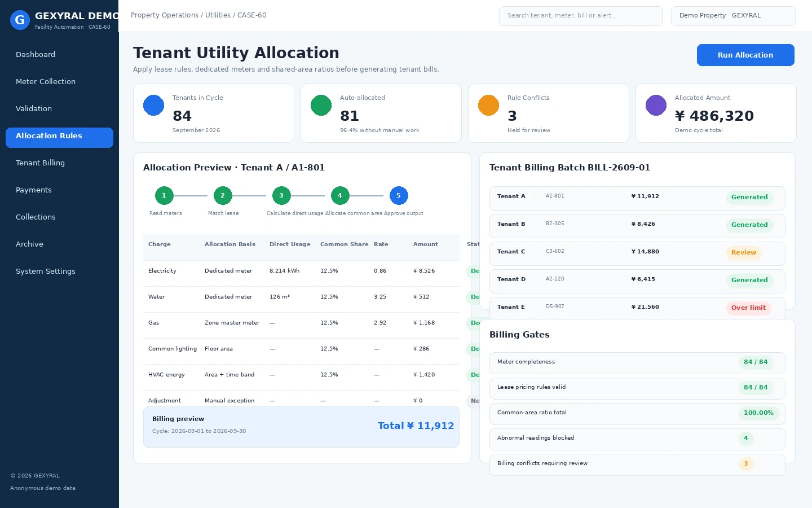Open Tenant A billing row

[637, 198]
